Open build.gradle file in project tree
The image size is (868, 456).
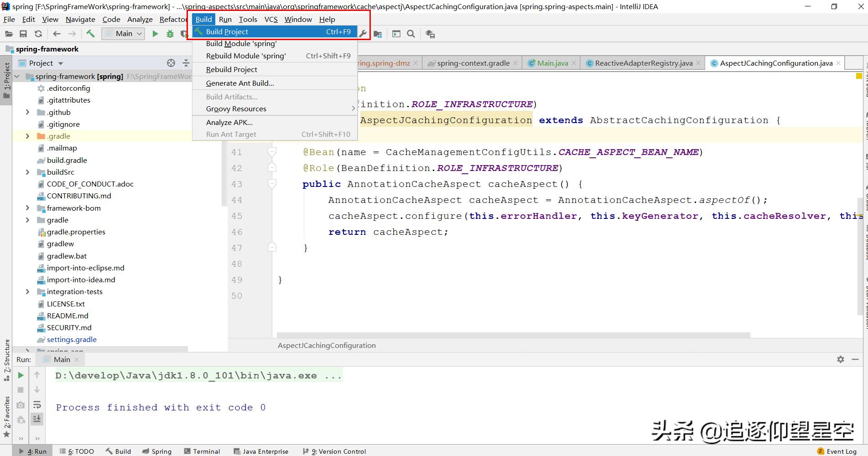point(67,160)
